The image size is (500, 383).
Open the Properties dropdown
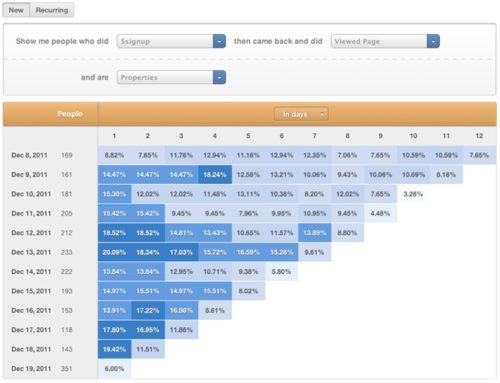pos(171,77)
